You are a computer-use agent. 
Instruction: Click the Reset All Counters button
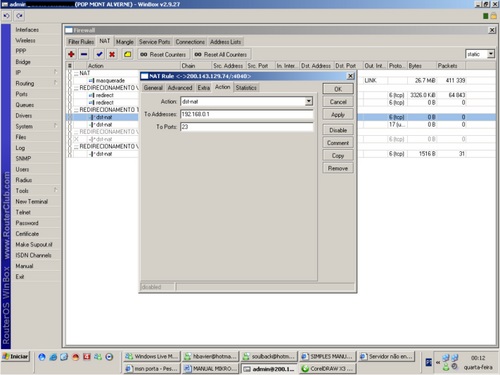[x=221, y=54]
